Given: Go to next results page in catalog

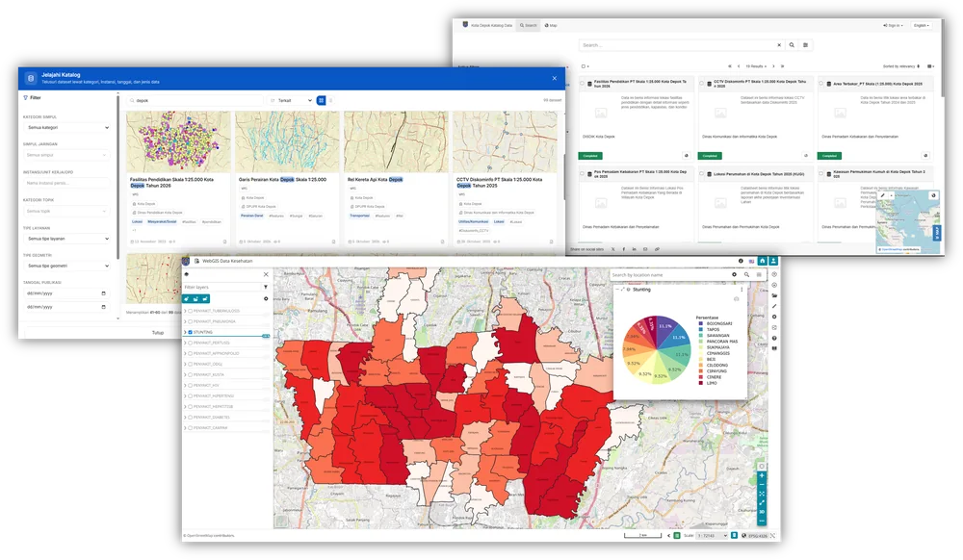Looking at the screenshot, I should 773,66.
